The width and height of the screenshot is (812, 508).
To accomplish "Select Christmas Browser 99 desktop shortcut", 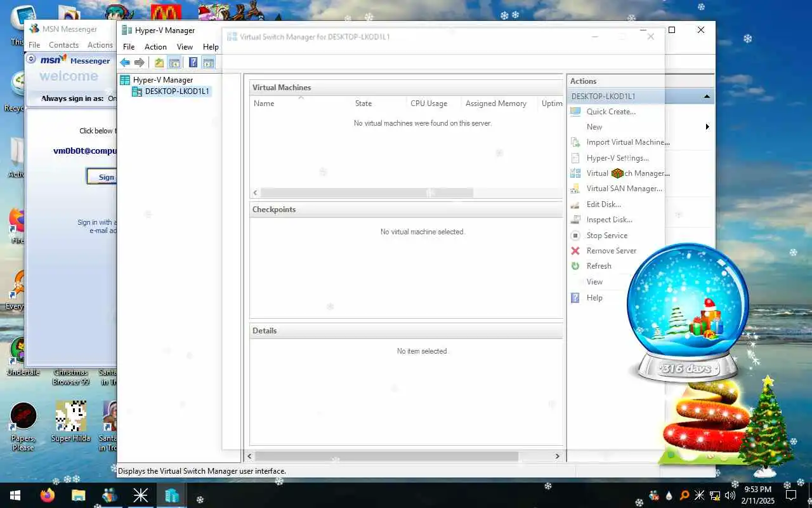I will point(70,377).
